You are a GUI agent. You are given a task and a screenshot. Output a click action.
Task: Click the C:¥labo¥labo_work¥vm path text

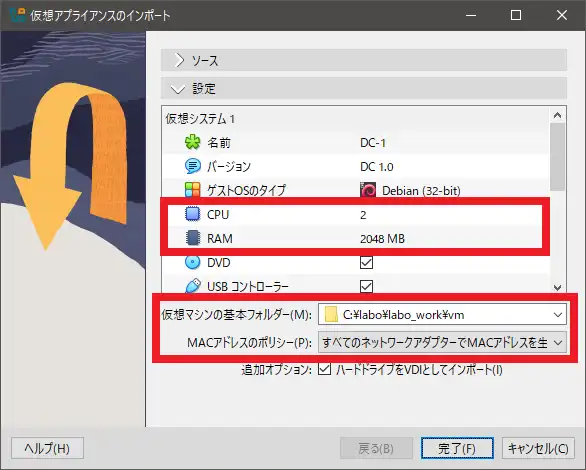point(404,315)
